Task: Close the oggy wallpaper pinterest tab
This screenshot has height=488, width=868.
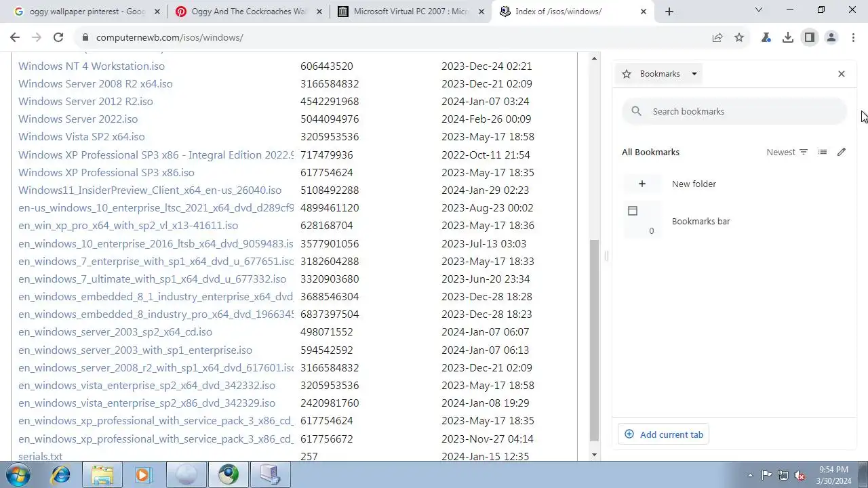Action: [157, 12]
